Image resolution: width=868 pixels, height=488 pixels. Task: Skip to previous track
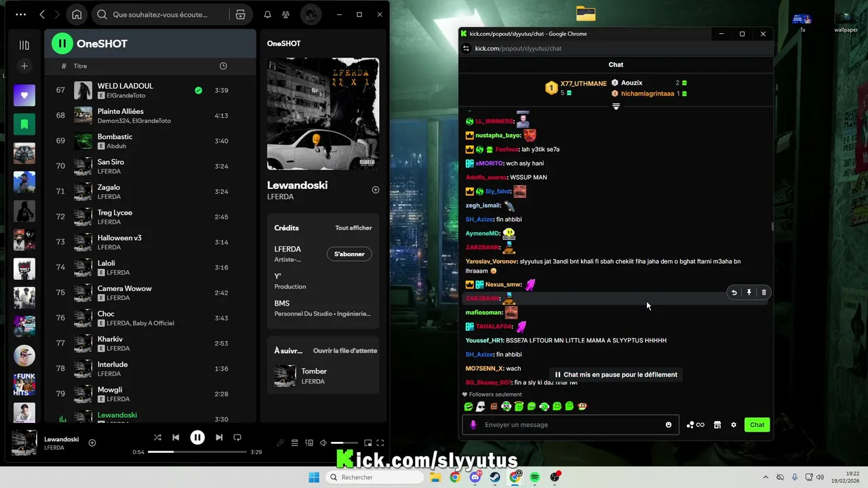[x=176, y=437]
